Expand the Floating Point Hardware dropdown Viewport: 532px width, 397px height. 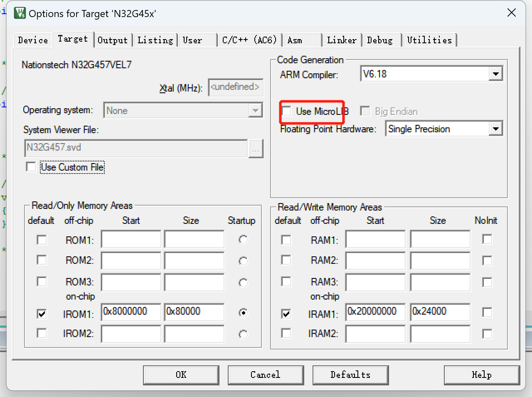click(x=495, y=129)
